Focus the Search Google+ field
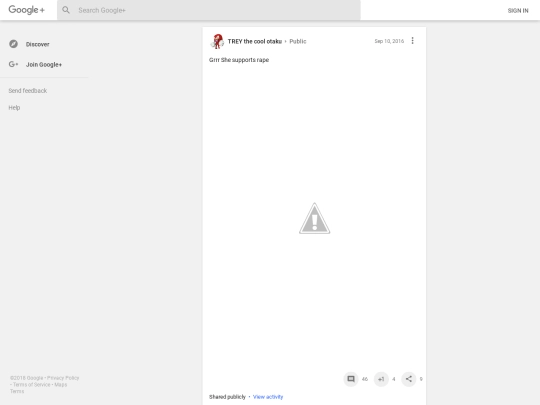This screenshot has height=405, width=540. point(209,10)
